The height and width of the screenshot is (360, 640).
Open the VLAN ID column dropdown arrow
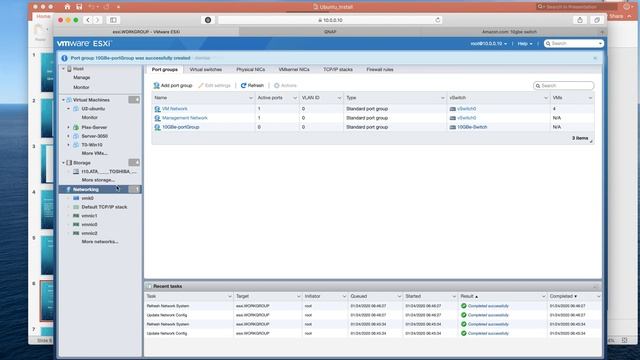click(x=339, y=98)
